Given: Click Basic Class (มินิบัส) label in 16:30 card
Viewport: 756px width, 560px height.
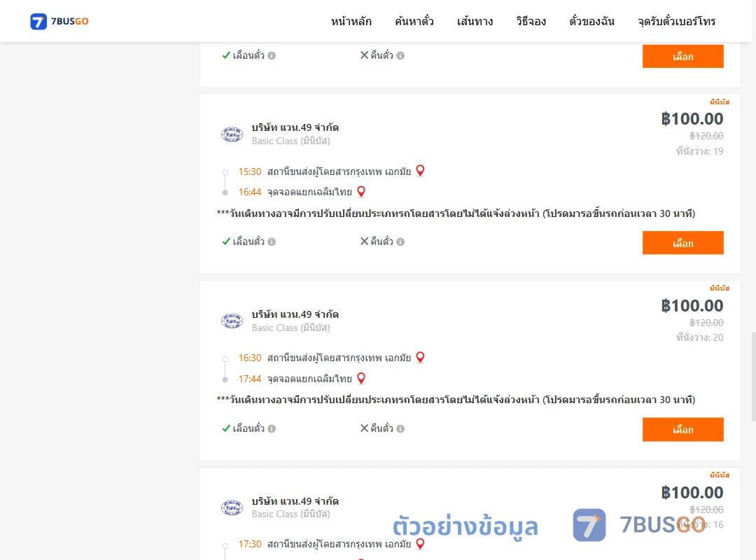Looking at the screenshot, I should (290, 328).
